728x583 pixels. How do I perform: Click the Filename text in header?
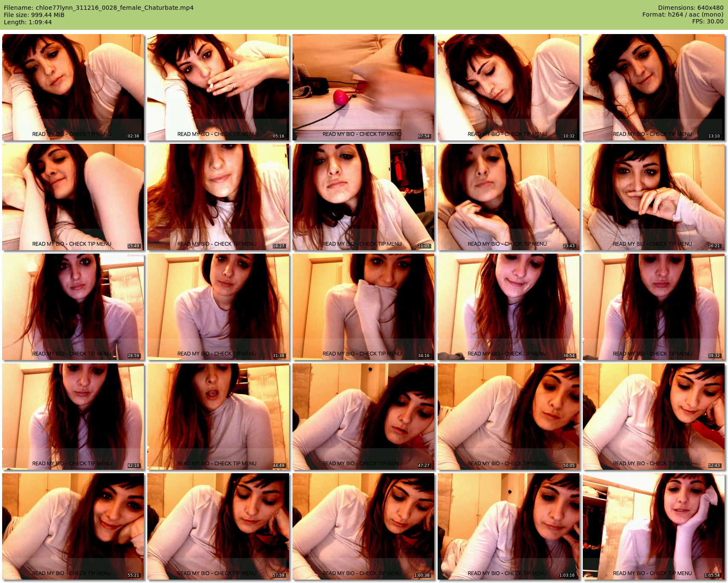(x=99, y=8)
